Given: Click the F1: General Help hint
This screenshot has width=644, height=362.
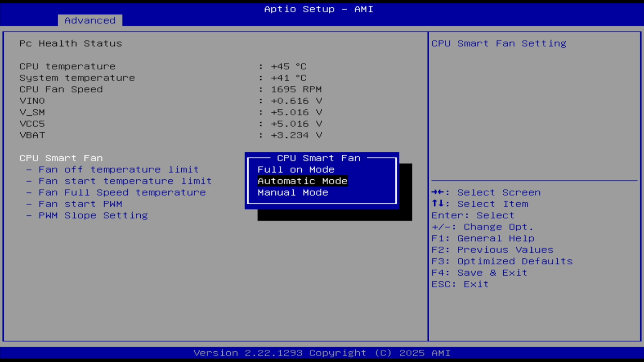Looking at the screenshot, I should (x=483, y=238).
